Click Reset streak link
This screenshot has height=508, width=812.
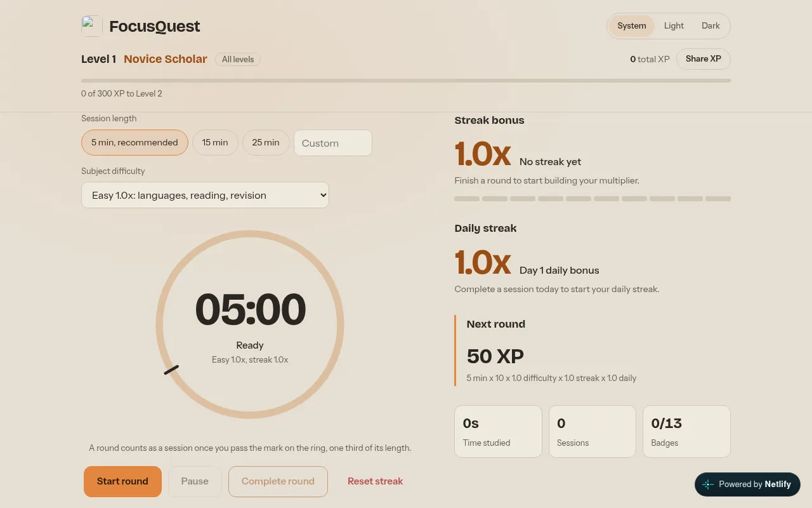(375, 481)
